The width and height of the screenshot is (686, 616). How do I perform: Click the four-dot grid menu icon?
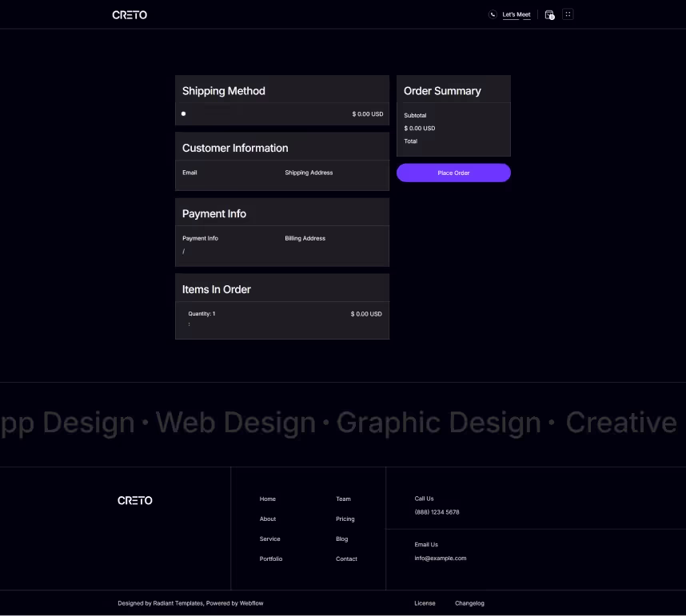[x=568, y=14]
